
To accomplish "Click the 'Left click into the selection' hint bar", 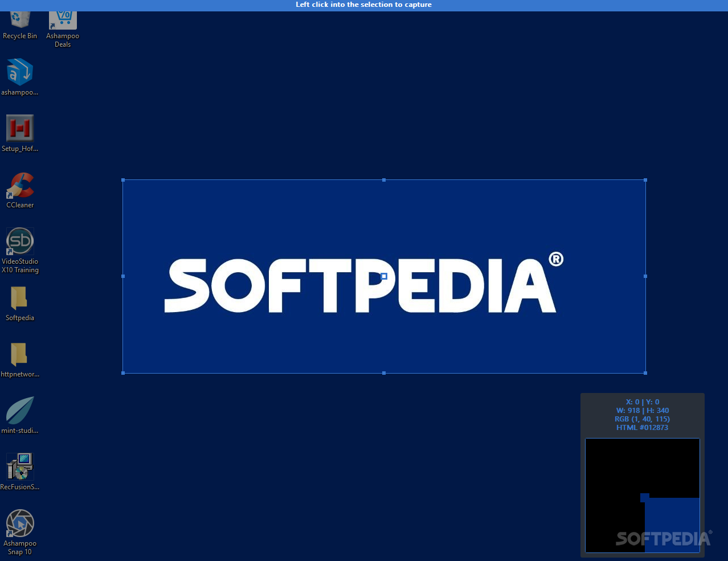I will pos(364,5).
